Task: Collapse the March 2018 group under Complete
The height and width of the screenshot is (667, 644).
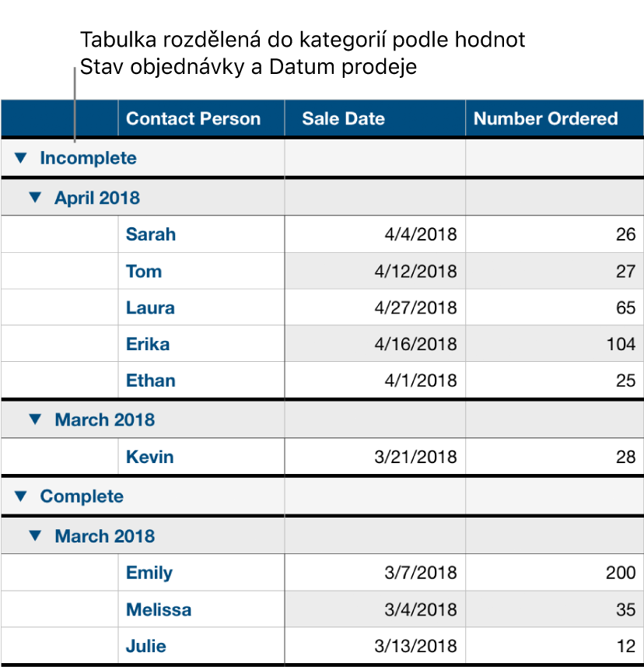Action: coord(35,536)
